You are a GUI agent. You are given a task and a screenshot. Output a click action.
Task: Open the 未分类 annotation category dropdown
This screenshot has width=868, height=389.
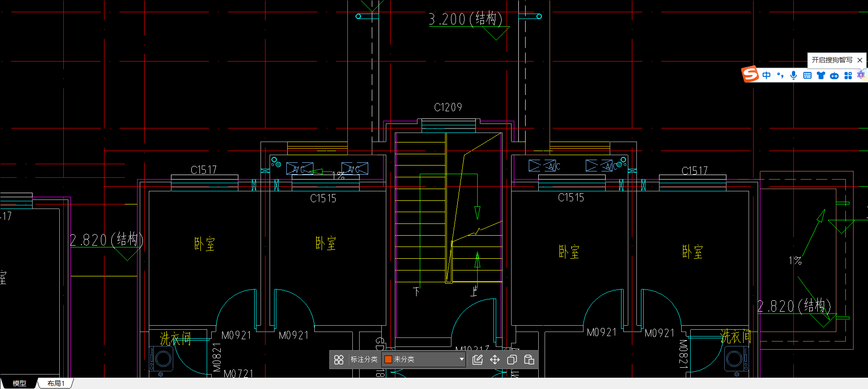(x=424, y=359)
